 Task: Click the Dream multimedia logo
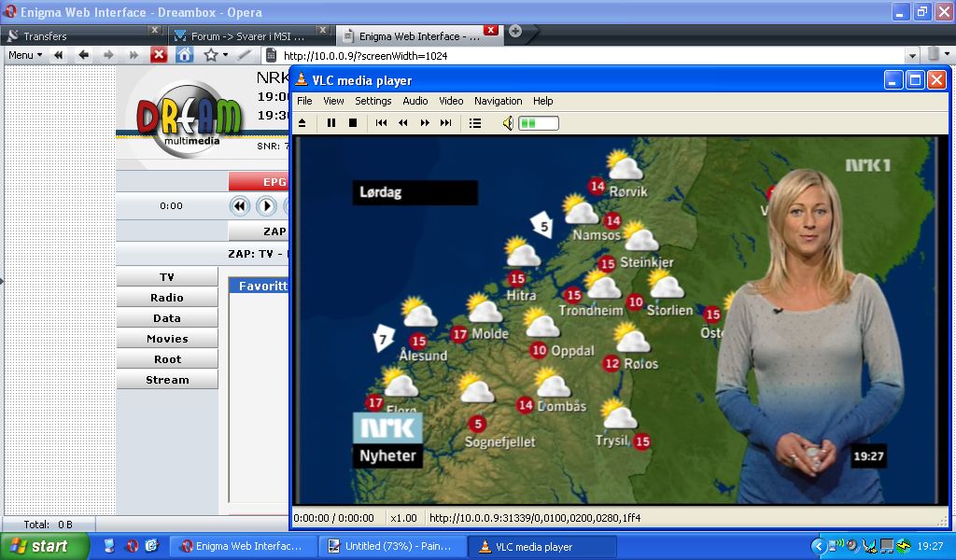point(189,119)
